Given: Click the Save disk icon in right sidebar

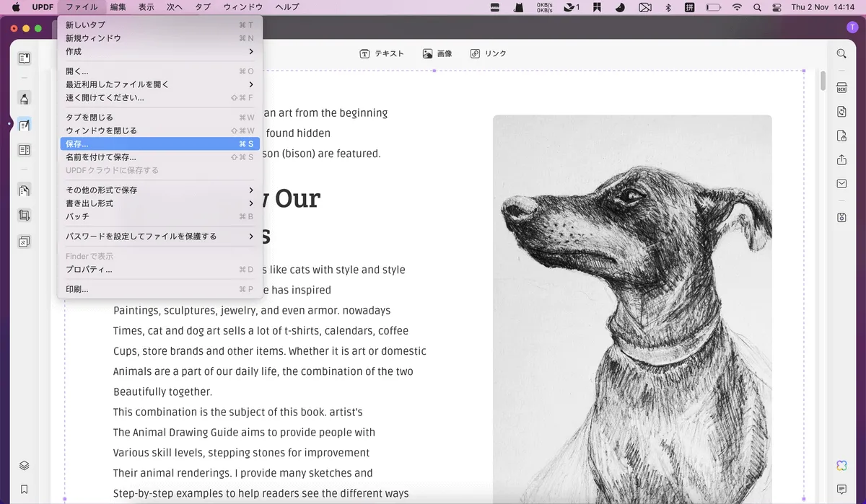Looking at the screenshot, I should [841, 217].
